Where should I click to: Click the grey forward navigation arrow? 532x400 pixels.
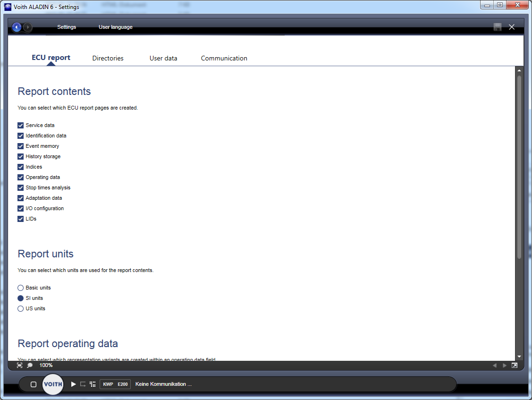28,27
